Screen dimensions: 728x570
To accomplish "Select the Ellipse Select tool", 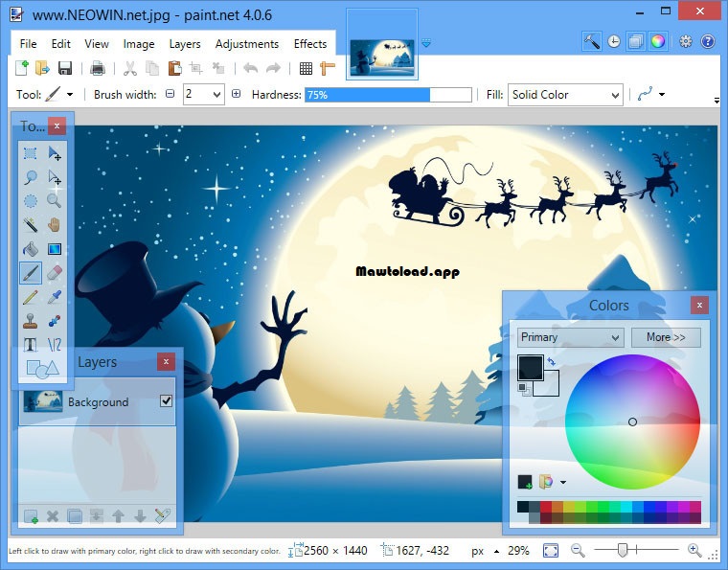I will coord(31,201).
